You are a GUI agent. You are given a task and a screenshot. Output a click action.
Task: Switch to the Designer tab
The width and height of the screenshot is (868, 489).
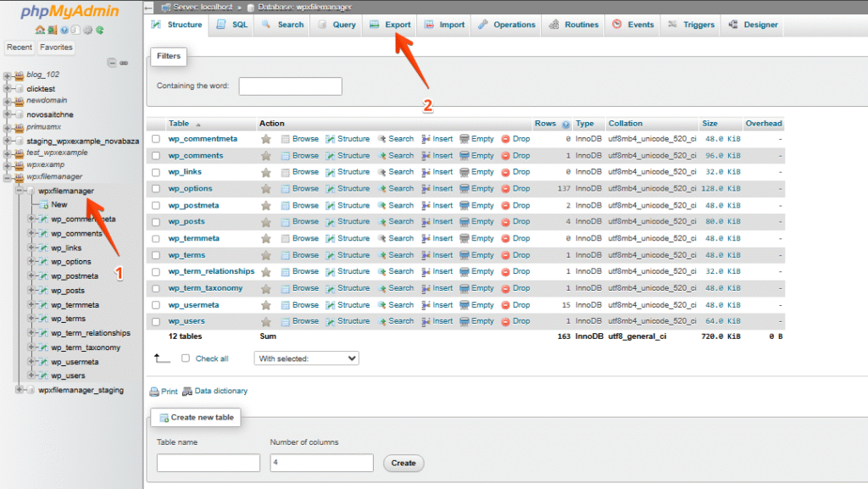[753, 25]
